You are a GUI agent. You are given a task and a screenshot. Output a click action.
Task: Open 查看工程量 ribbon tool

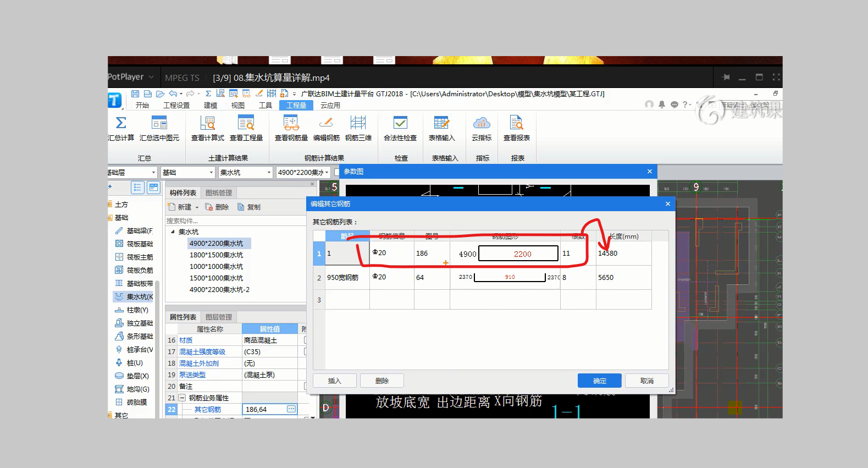coord(246,128)
